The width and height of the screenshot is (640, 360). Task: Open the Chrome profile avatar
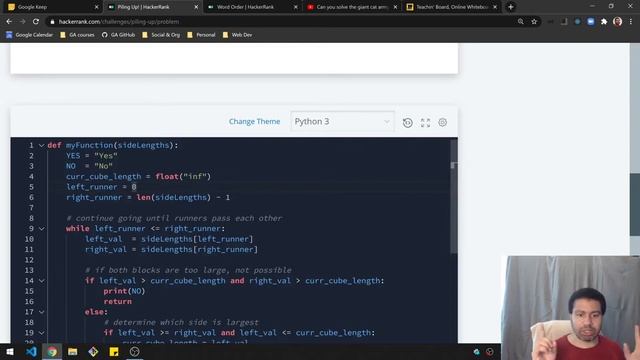point(618,22)
